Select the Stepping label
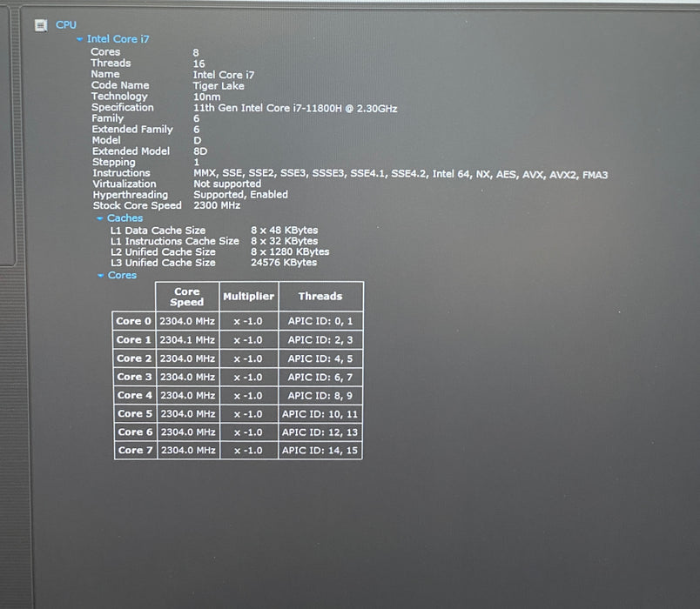 point(114,162)
